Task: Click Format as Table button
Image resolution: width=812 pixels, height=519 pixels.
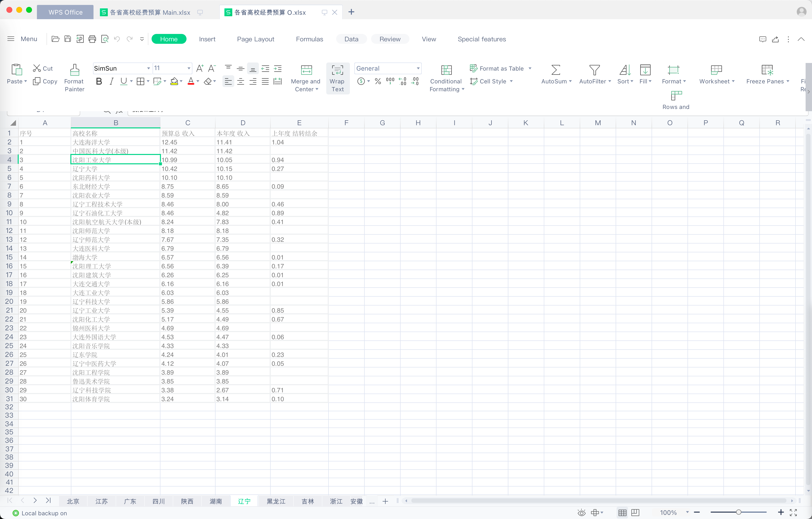Action: click(501, 68)
